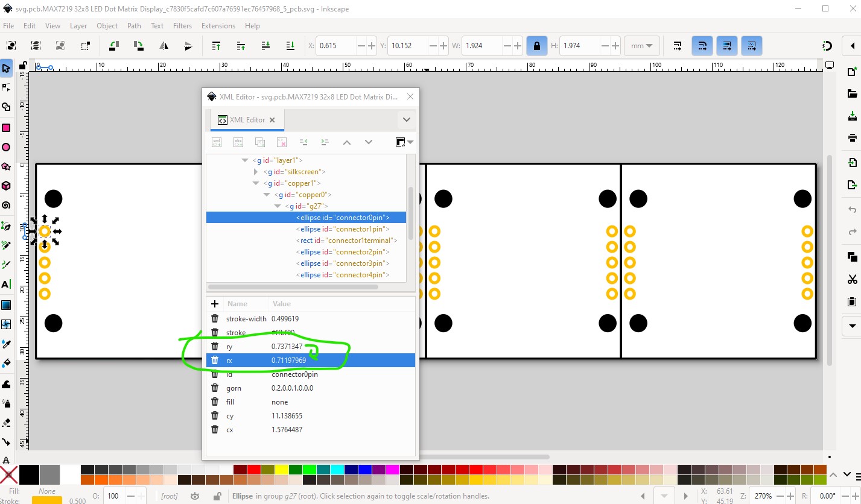
Task: Expand the silkscreen group node
Action: click(x=256, y=172)
